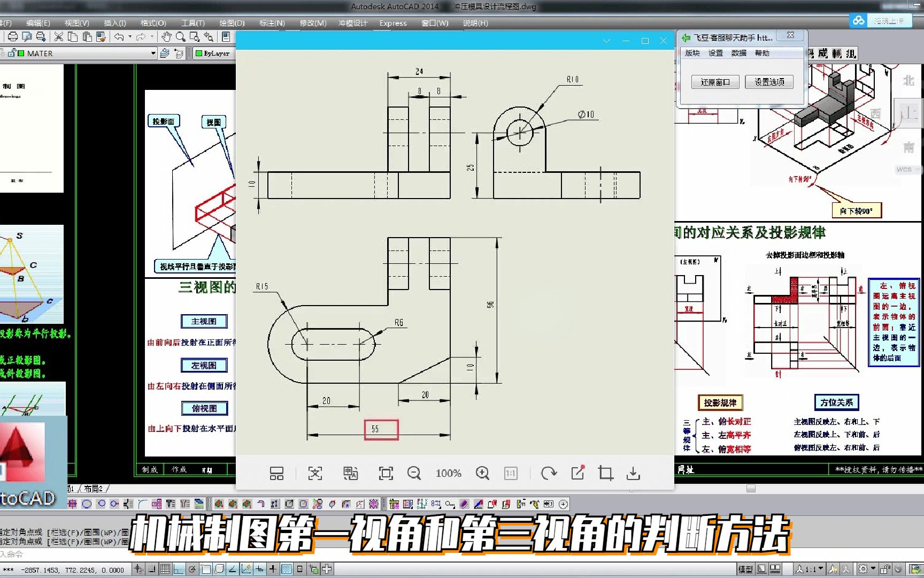Open the Express menu
This screenshot has width=924, height=578.
click(393, 23)
